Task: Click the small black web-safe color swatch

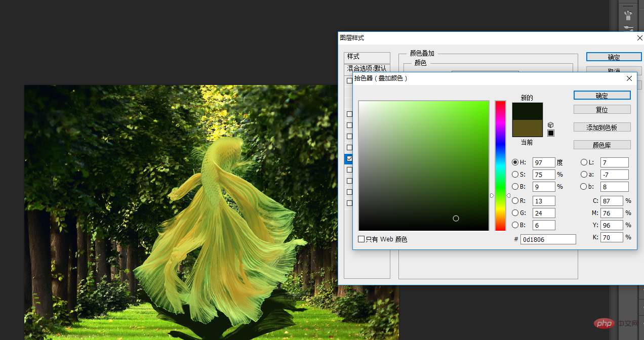Action: coord(551,133)
